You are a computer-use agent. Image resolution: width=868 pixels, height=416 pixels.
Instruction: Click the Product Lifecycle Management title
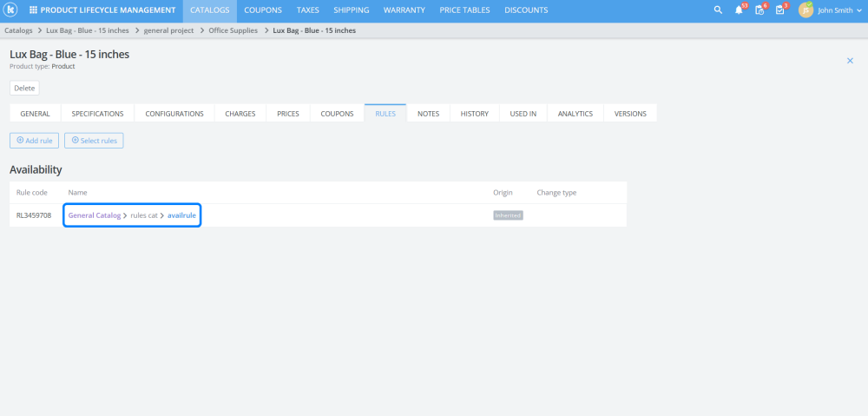pos(108,10)
